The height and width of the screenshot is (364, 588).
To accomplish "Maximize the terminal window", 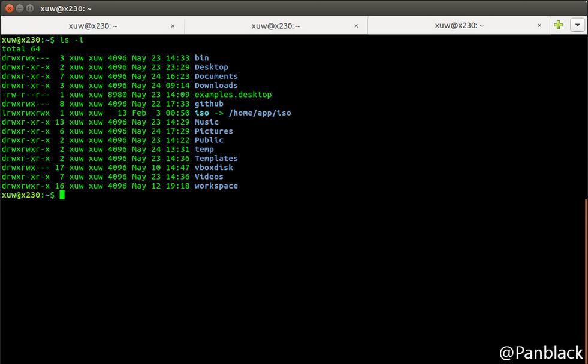I will coord(29,8).
